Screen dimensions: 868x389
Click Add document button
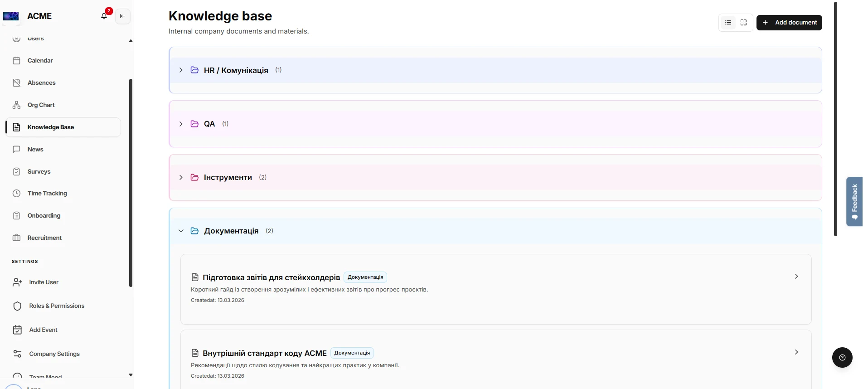click(789, 22)
